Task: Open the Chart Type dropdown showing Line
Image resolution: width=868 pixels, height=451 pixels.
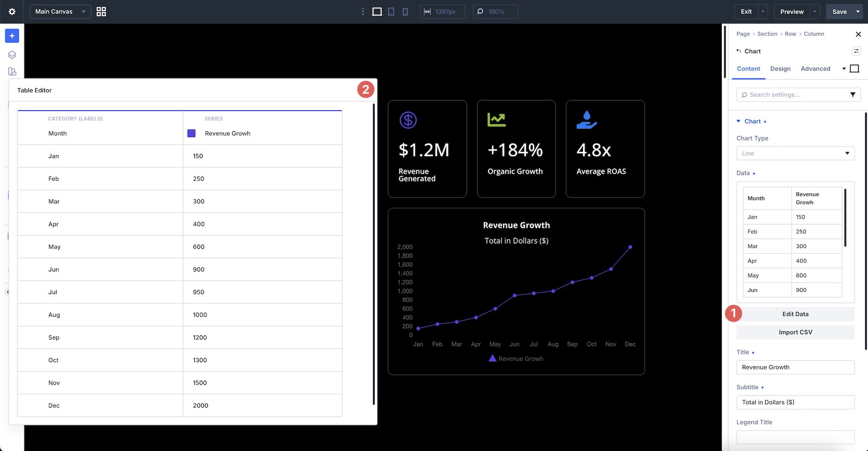Action: coord(795,153)
